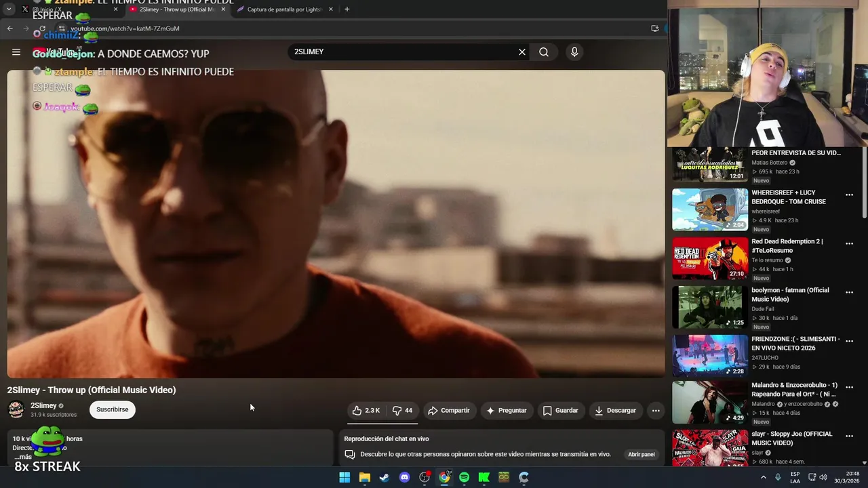Launch Steam from the taskbar

click(x=384, y=477)
